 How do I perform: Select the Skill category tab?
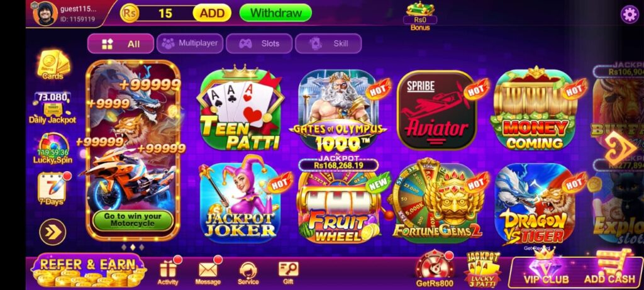click(328, 43)
